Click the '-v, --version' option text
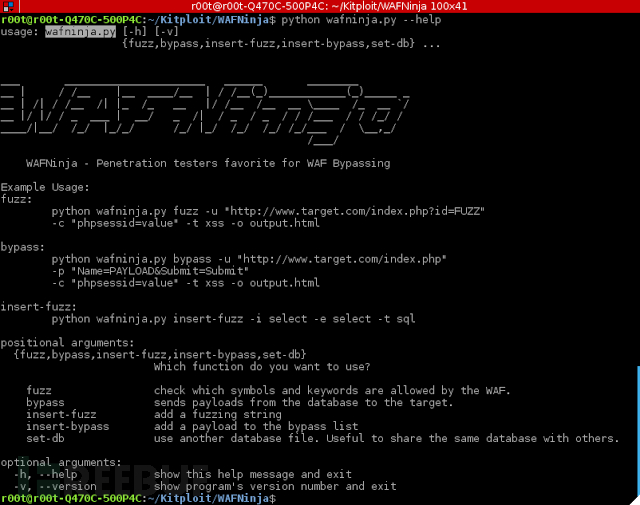 (x=55, y=486)
